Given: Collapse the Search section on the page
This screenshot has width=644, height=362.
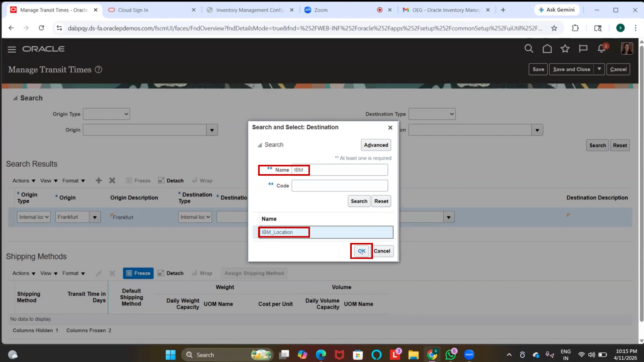Looking at the screenshot, I should (x=15, y=98).
